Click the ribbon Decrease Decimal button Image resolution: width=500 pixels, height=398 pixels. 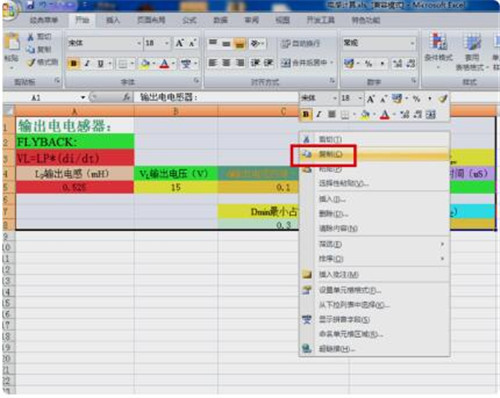click(x=411, y=63)
